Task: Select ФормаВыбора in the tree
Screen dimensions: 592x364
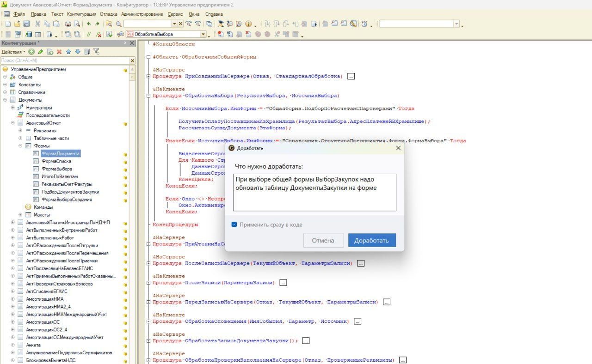Action: click(x=57, y=169)
